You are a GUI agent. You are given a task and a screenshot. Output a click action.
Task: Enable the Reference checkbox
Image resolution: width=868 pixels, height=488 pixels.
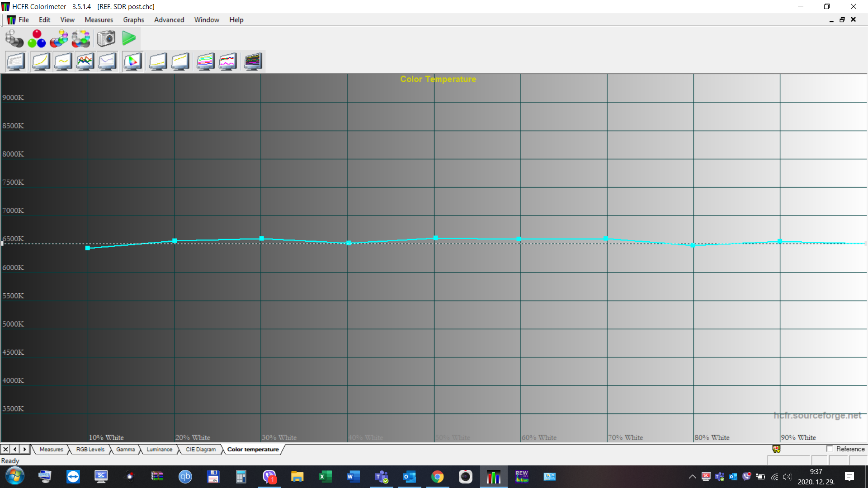tap(830, 449)
